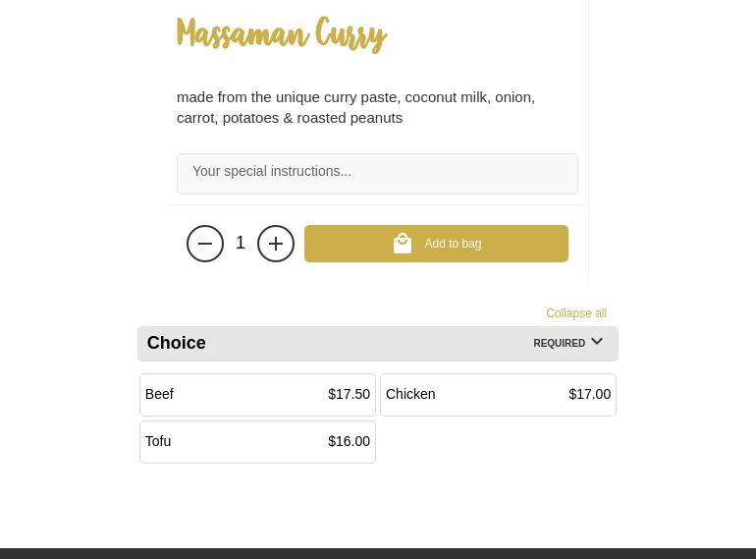The width and height of the screenshot is (756, 559).
Task: Click the quantity number 1
Action: (x=241, y=243)
